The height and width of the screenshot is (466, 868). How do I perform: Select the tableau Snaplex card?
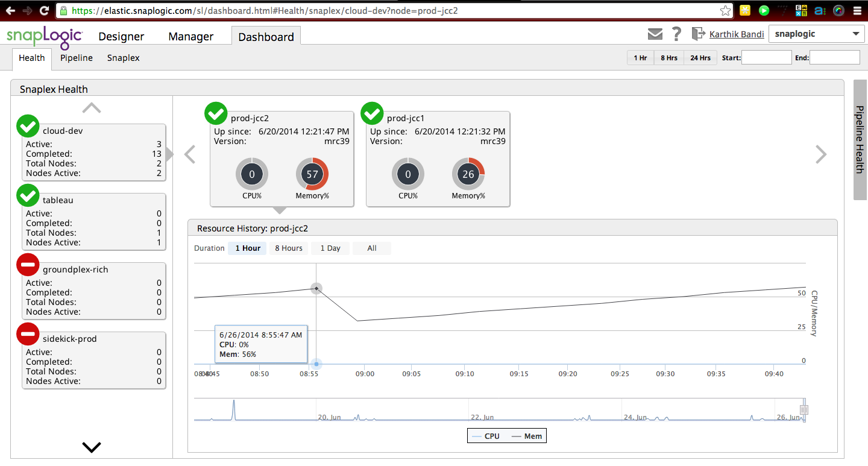click(x=94, y=222)
